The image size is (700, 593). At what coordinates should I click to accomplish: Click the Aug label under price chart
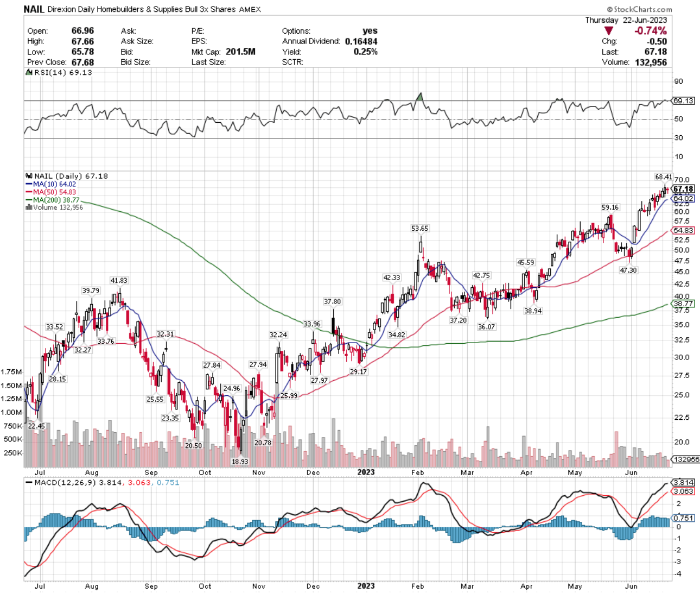92,472
